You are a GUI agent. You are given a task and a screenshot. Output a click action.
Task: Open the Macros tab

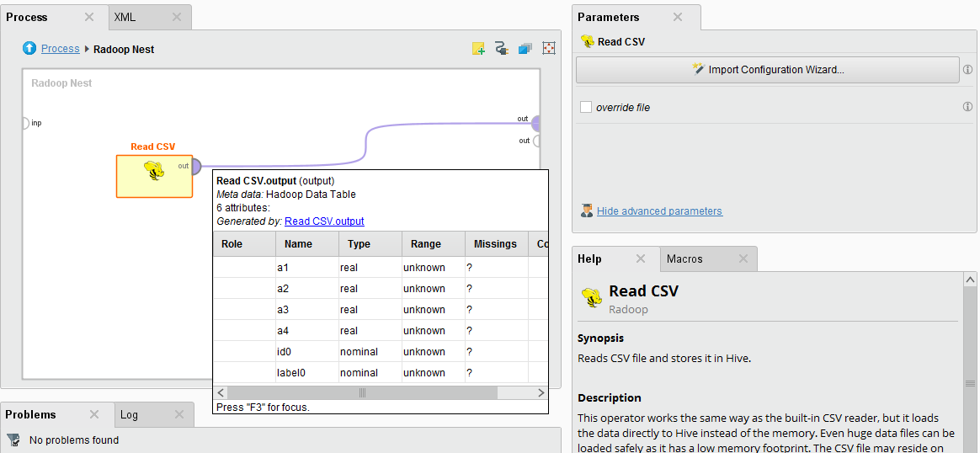(x=684, y=259)
